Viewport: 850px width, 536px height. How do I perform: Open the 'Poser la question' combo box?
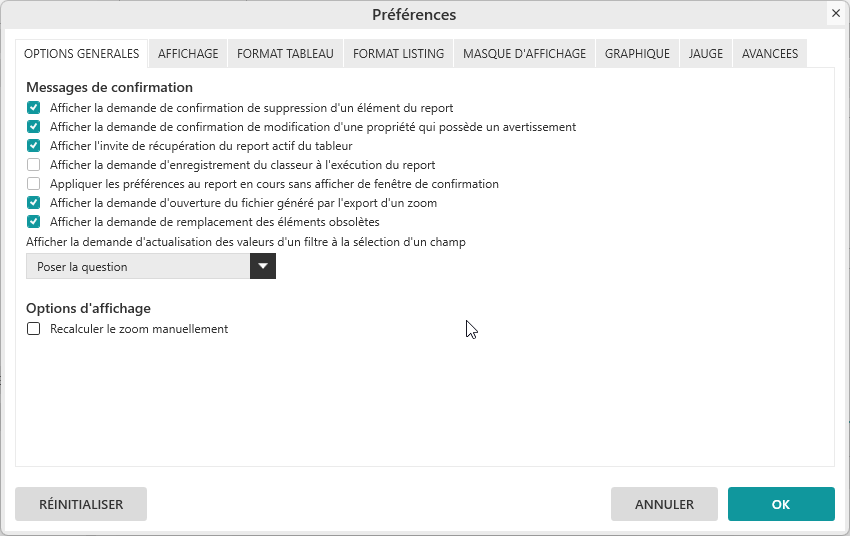click(x=138, y=266)
